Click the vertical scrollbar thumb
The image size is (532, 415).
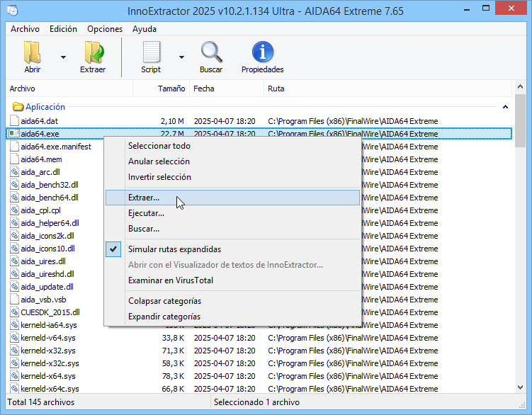[x=520, y=120]
